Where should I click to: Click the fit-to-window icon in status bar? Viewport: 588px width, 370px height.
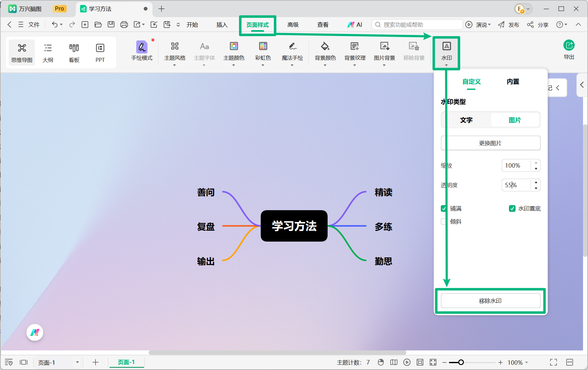coord(420,362)
